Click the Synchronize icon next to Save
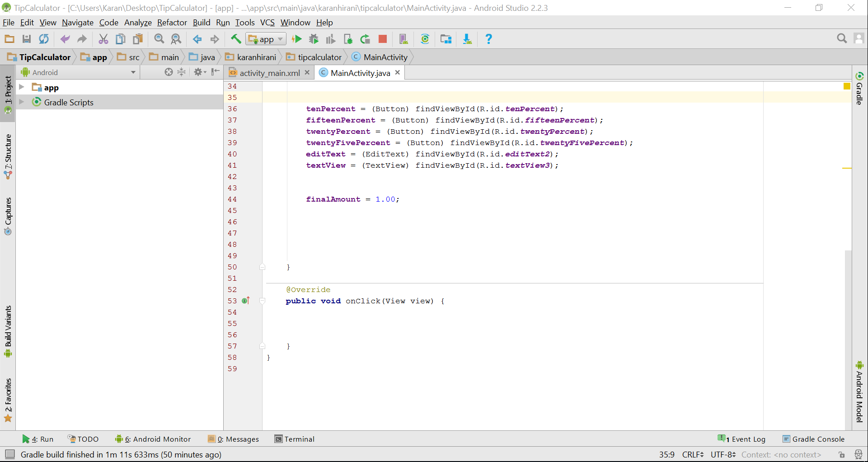 pyautogui.click(x=44, y=39)
